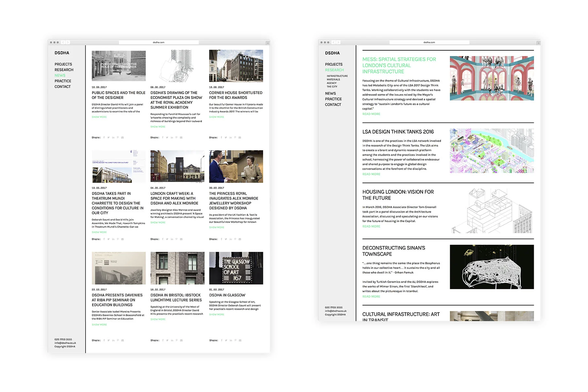The image size is (588, 392).
Task: Open the black Sinan townscape map image
Action: pyautogui.click(x=492, y=267)
